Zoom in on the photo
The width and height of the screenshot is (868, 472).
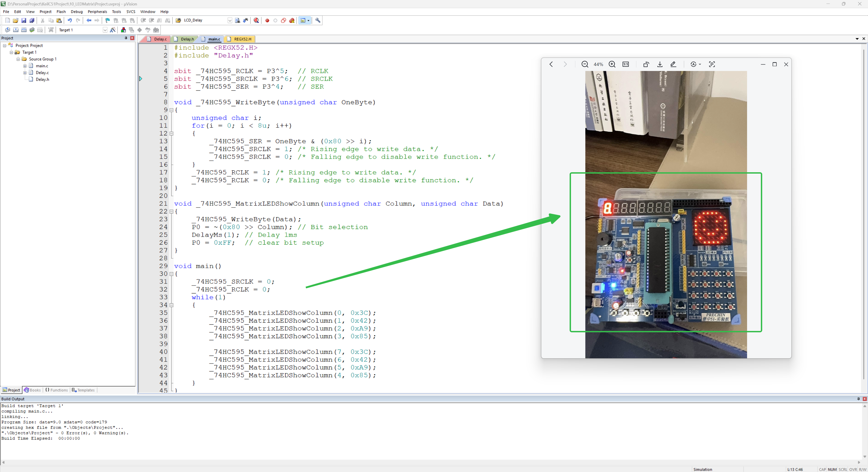pyautogui.click(x=612, y=64)
